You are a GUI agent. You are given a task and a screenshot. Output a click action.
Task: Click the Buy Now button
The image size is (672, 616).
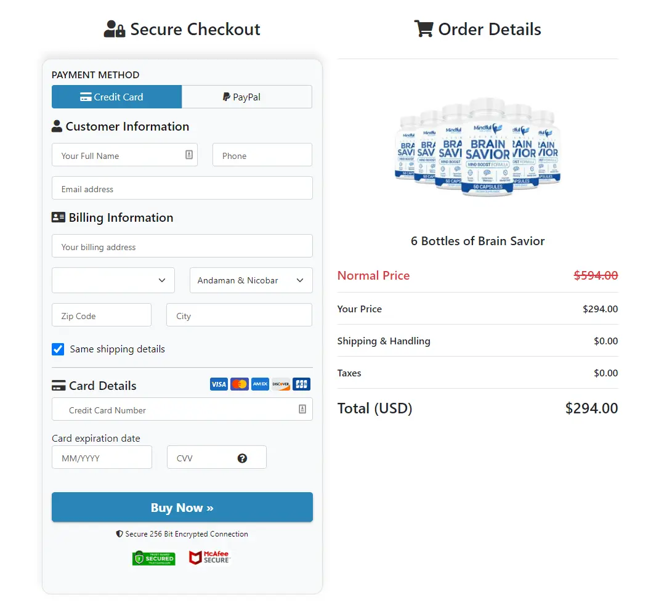(182, 507)
